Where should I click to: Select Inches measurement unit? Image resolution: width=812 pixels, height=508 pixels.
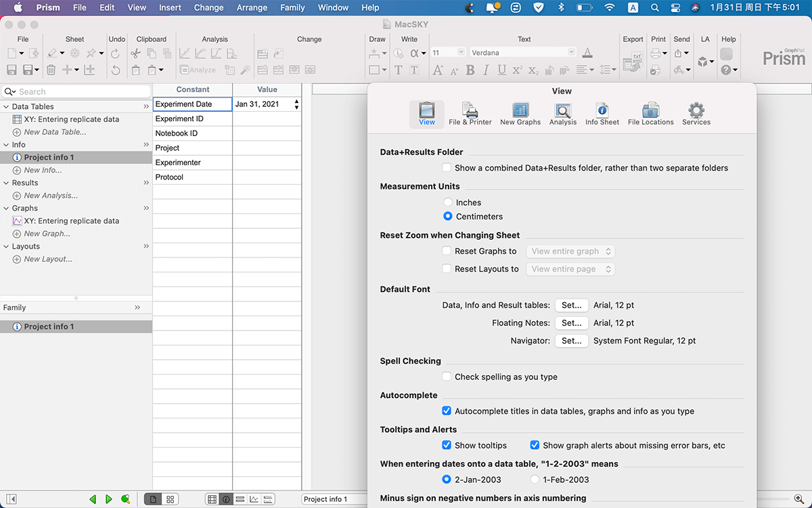(x=447, y=202)
